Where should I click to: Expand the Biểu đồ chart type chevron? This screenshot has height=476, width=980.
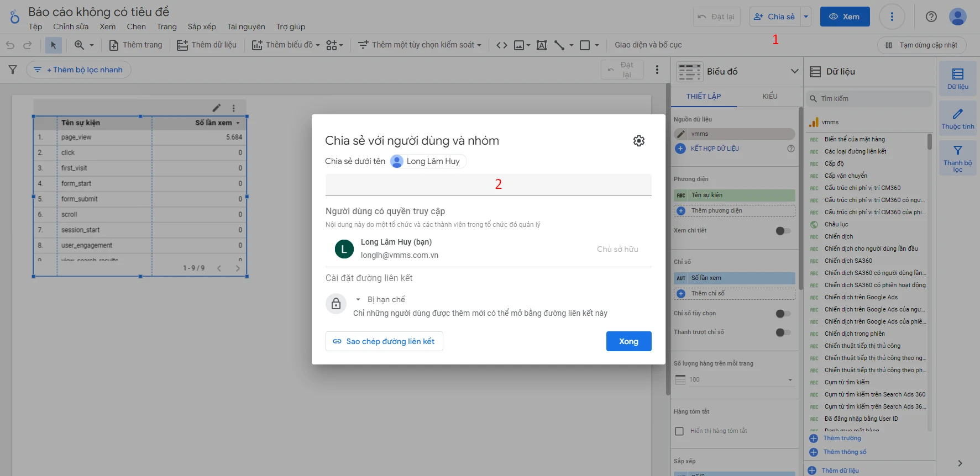[x=794, y=71]
